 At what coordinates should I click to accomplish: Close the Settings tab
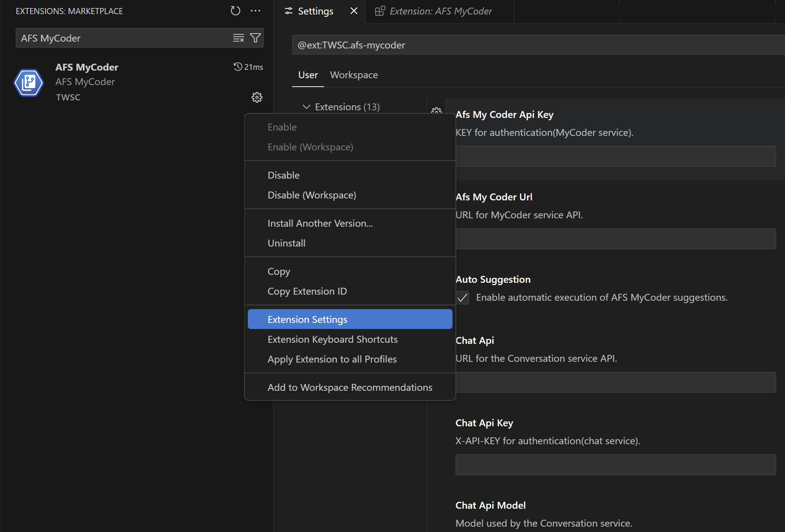pos(354,11)
